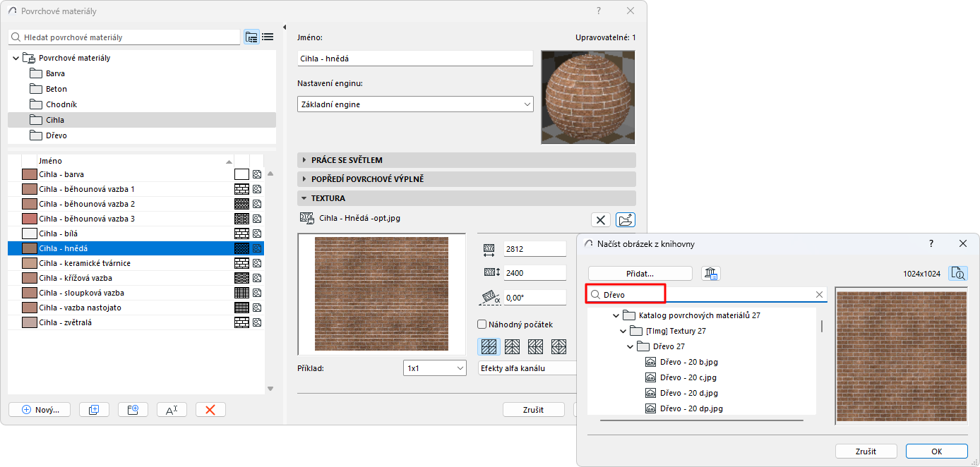This screenshot has height=467, width=980.
Task: Click color swatch of Cihla - běhounová vazba 3
Action: click(30, 219)
